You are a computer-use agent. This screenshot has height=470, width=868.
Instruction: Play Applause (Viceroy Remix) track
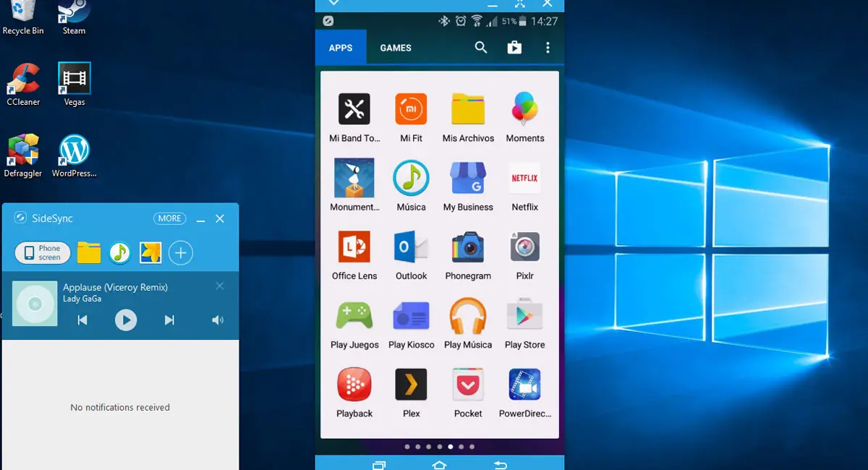point(126,320)
